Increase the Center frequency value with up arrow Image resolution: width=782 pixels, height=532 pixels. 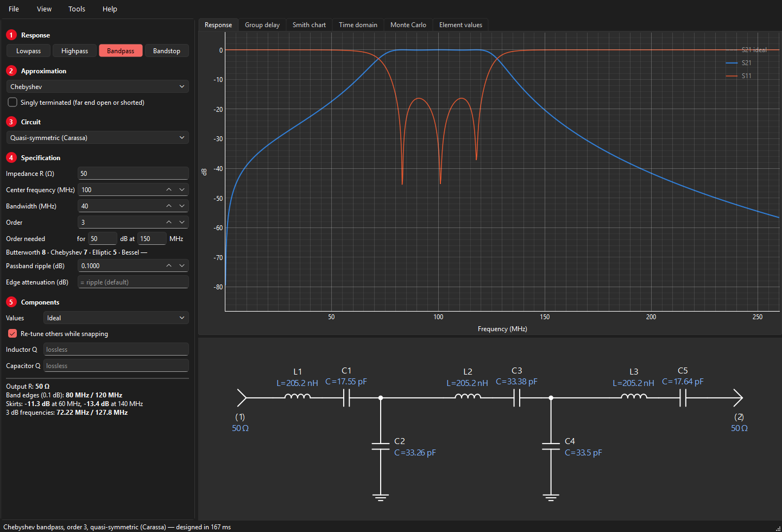click(169, 189)
